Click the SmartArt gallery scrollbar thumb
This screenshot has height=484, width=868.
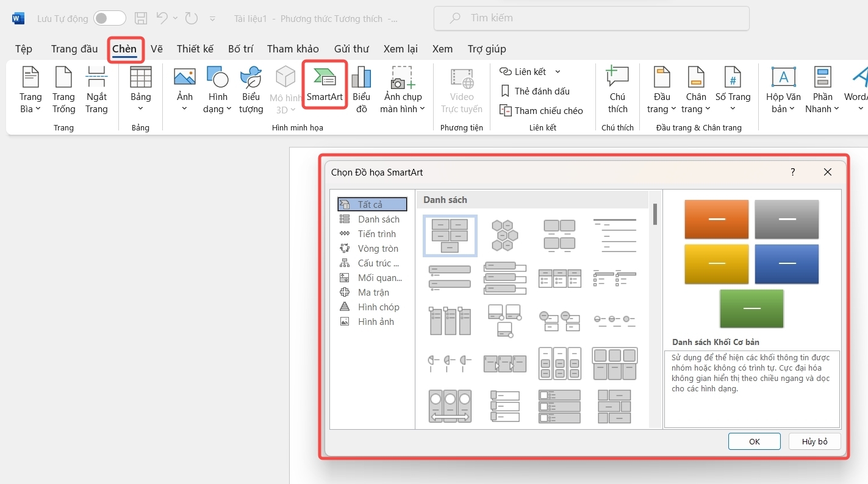pyautogui.click(x=655, y=214)
